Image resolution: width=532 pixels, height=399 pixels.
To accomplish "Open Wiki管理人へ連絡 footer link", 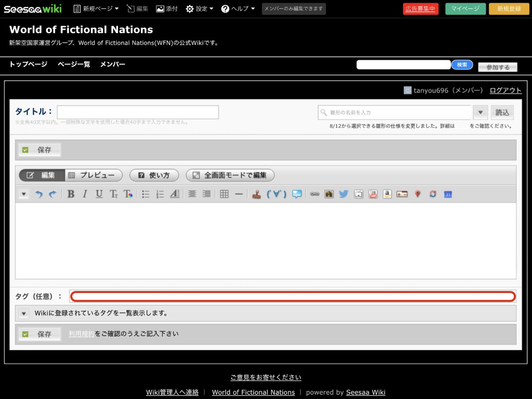I will coord(172,392).
